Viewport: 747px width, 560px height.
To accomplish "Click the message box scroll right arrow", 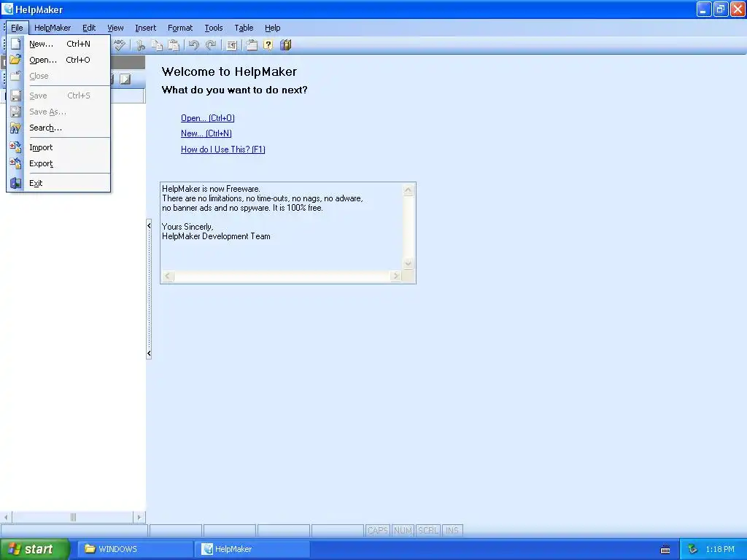I will click(396, 276).
